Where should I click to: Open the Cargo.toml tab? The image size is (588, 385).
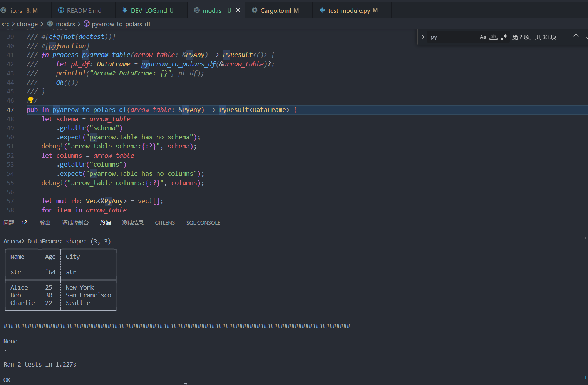[x=280, y=10]
